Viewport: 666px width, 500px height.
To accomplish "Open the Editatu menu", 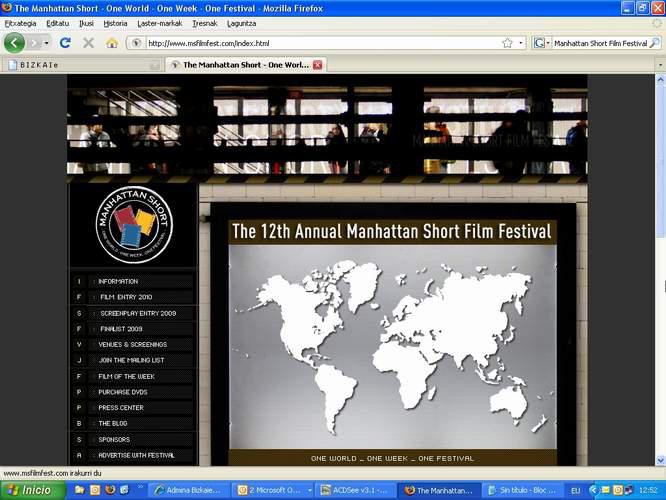I will point(57,23).
